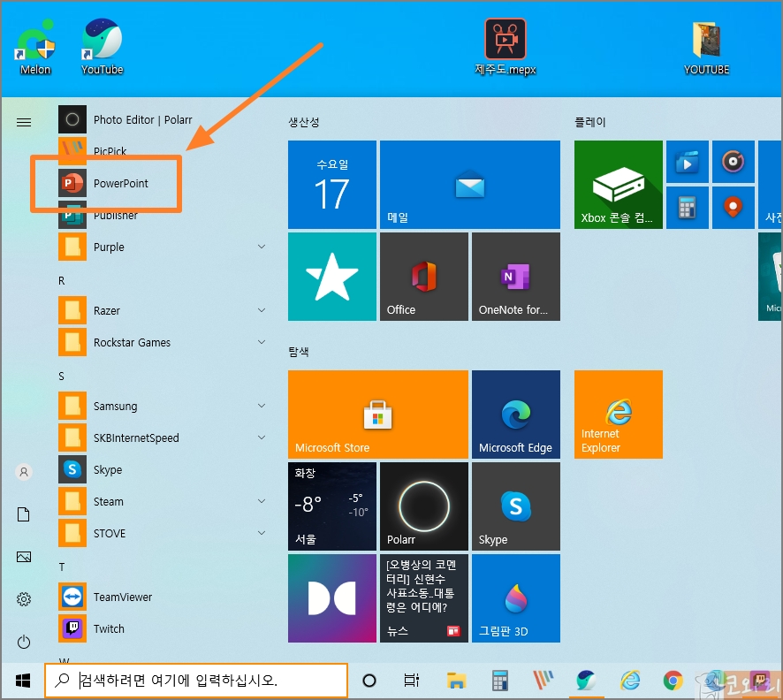This screenshot has width=783, height=700.
Task: Open the white star tile
Action: [332, 276]
